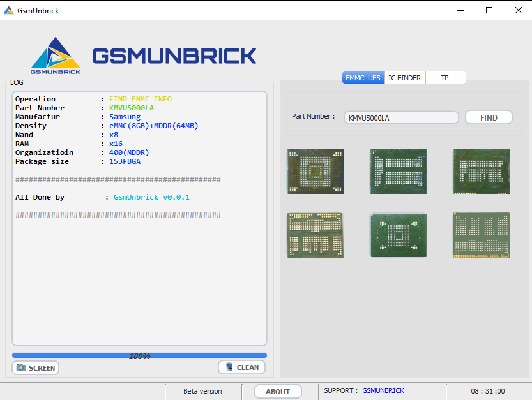The height and width of the screenshot is (400, 532).
Task: Click the 'Organizatioin' log label
Action: click(44, 152)
